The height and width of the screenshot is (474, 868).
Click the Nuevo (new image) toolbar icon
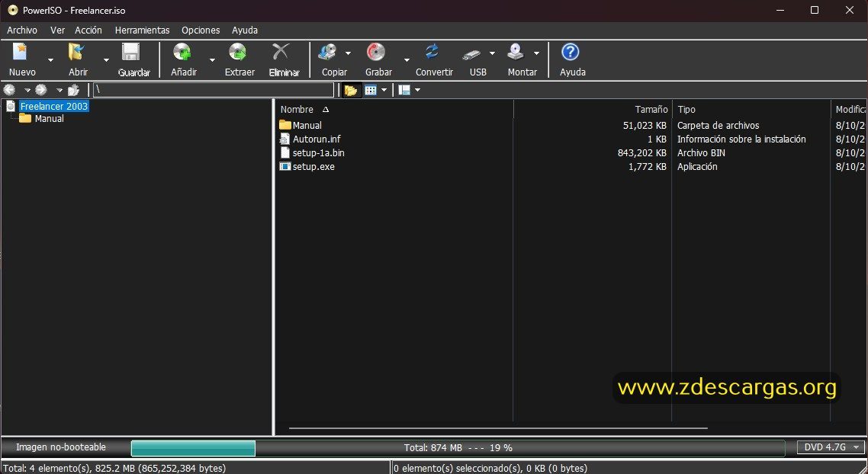coord(21,53)
